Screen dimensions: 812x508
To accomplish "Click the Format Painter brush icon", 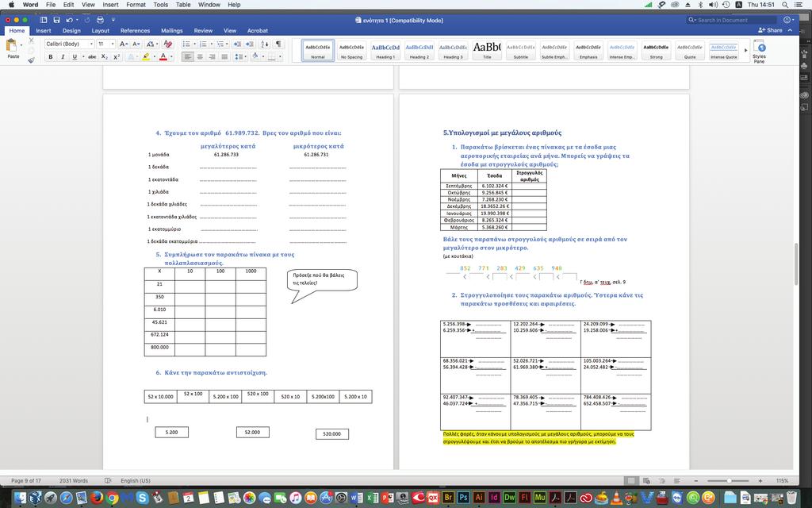I will (x=32, y=60).
